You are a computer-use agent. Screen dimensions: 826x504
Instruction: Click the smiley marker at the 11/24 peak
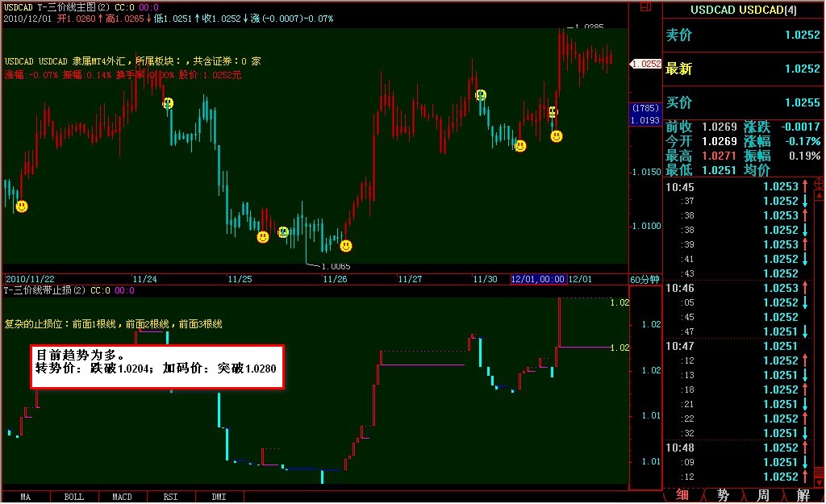pos(168,103)
